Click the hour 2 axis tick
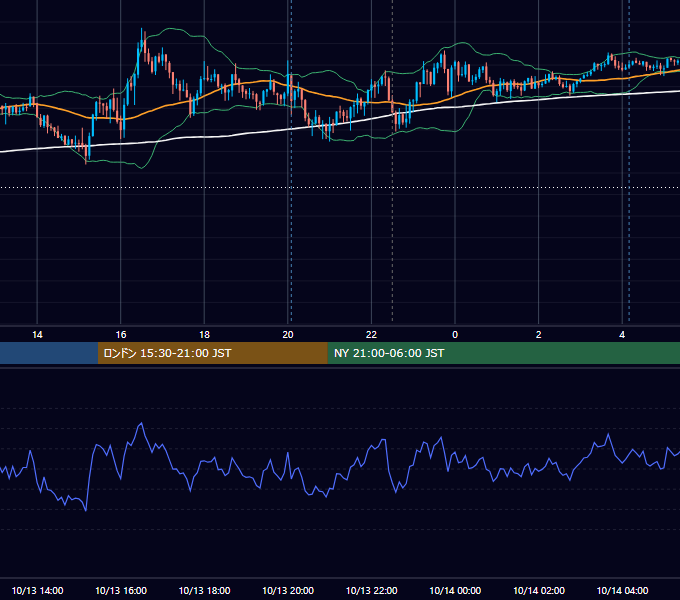 [539, 335]
